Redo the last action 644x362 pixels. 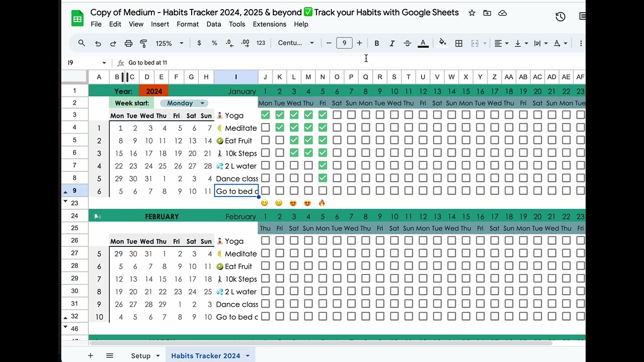(x=113, y=44)
